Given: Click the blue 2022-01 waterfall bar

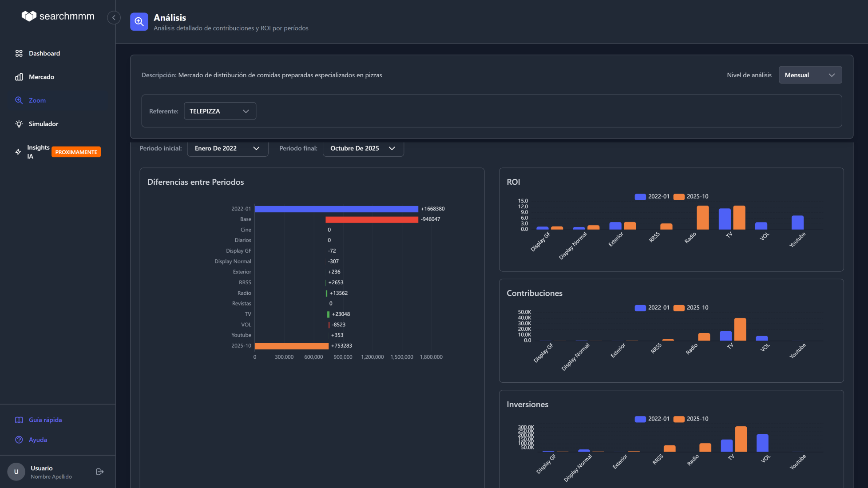Looking at the screenshot, I should [x=336, y=209].
